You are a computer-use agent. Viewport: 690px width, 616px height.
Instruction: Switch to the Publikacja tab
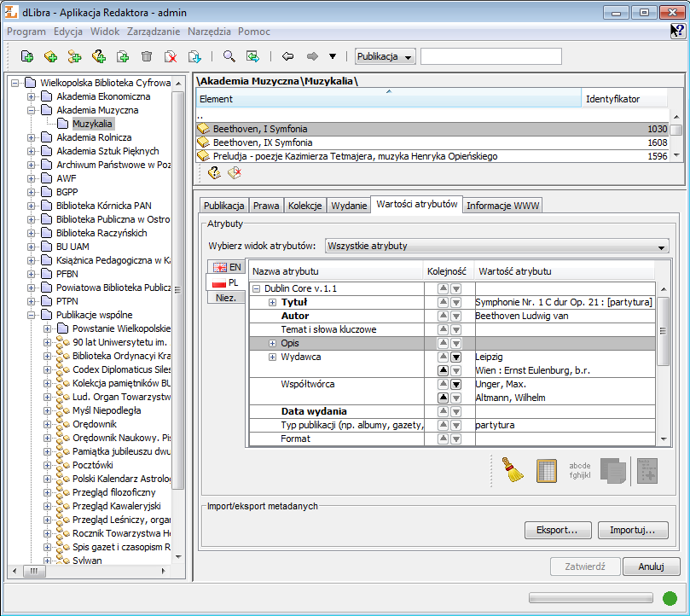point(223,206)
